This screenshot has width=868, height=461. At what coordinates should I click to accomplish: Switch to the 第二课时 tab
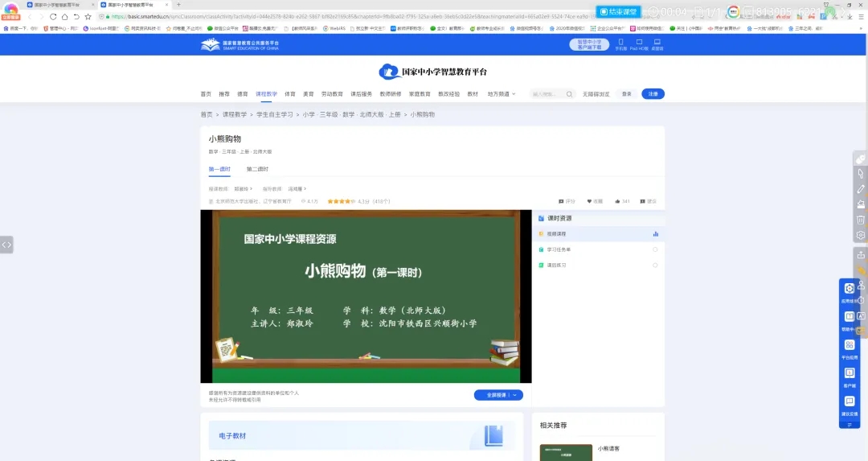[257, 169]
